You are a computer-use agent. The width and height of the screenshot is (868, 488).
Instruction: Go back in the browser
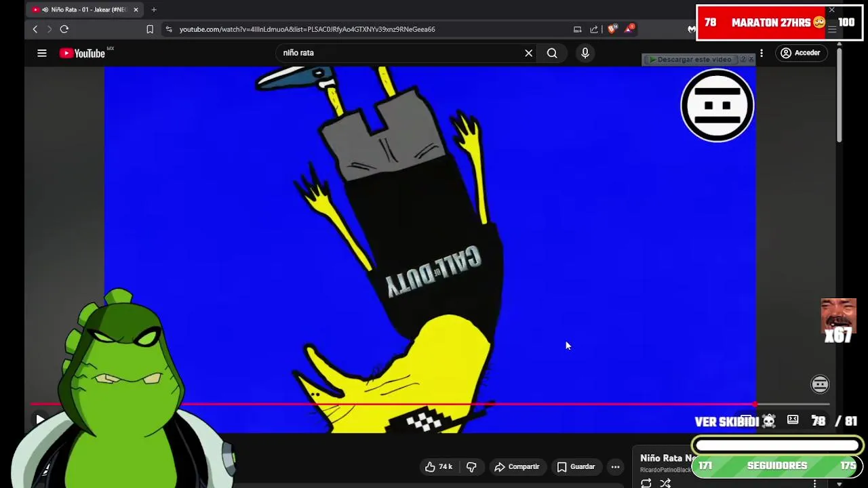tap(35, 29)
